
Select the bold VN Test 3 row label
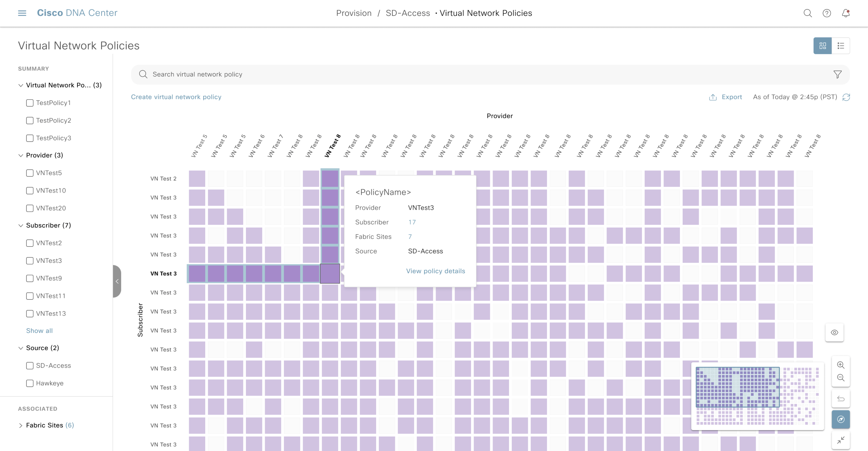164,273
